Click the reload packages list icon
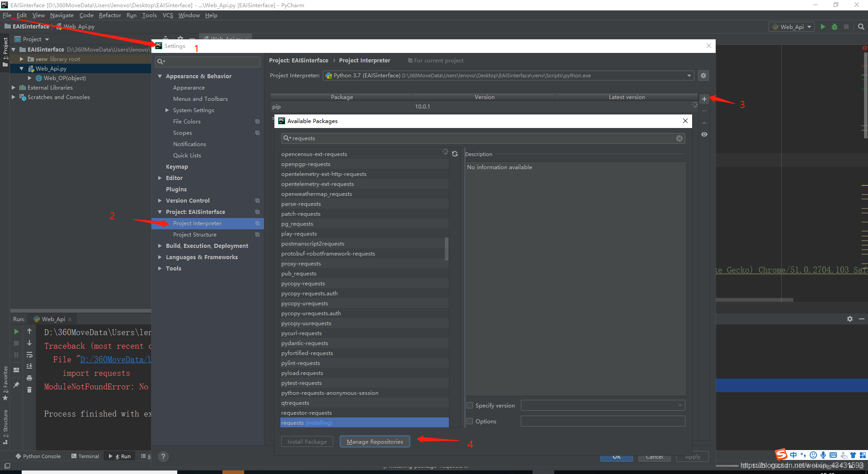The height and width of the screenshot is (474, 868). tap(455, 154)
